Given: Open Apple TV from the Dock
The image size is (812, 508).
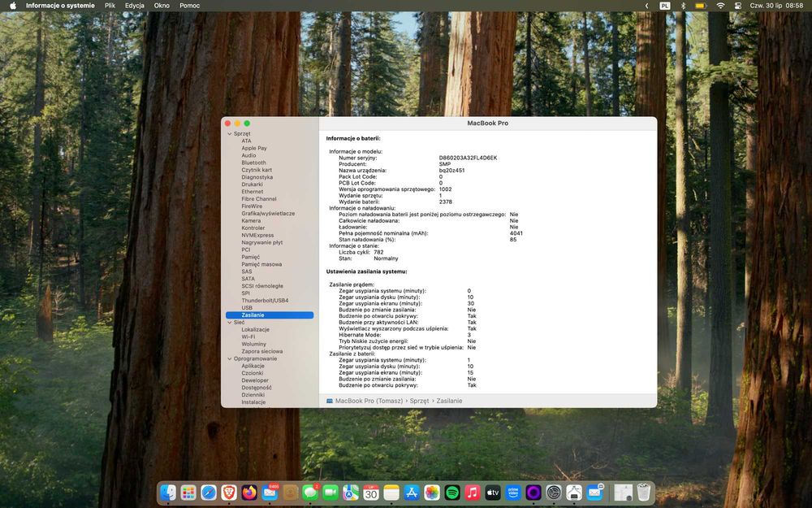Looking at the screenshot, I should (493, 493).
